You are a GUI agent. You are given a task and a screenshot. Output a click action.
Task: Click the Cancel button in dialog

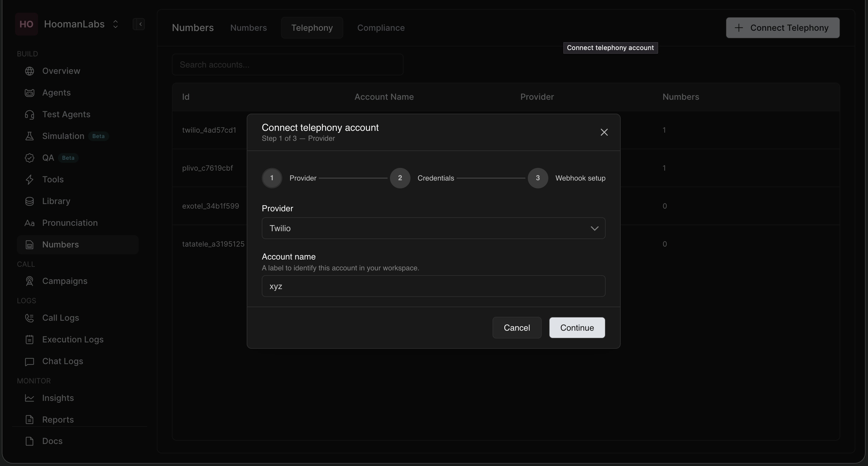pos(517,328)
